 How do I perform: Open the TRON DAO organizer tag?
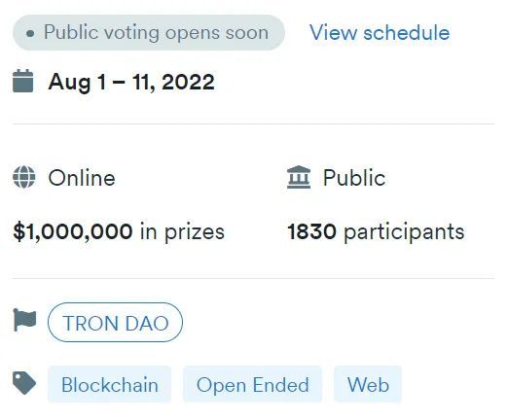coord(115,323)
